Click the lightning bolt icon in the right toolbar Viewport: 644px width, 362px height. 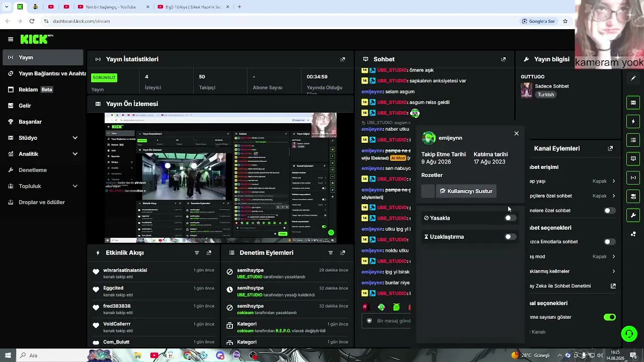[633, 121]
